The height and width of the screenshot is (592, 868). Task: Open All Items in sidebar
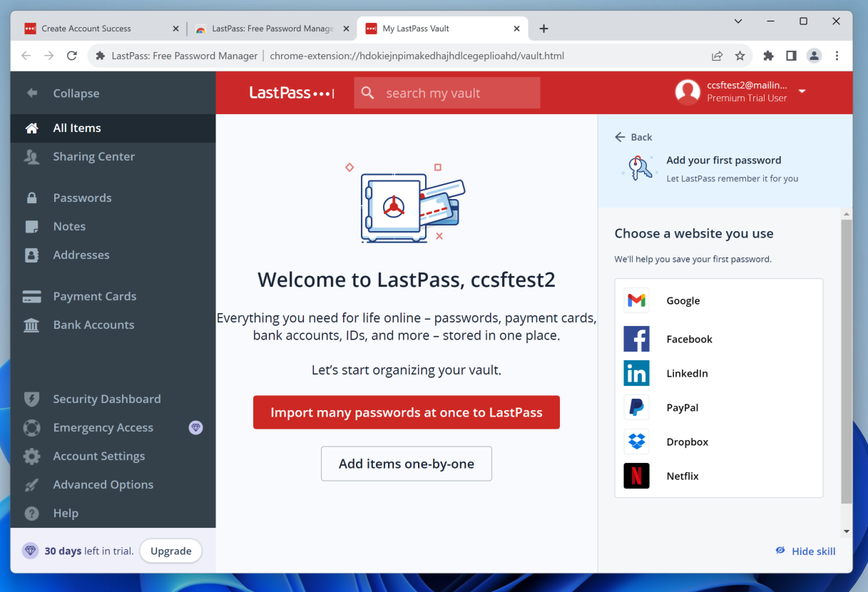point(113,128)
